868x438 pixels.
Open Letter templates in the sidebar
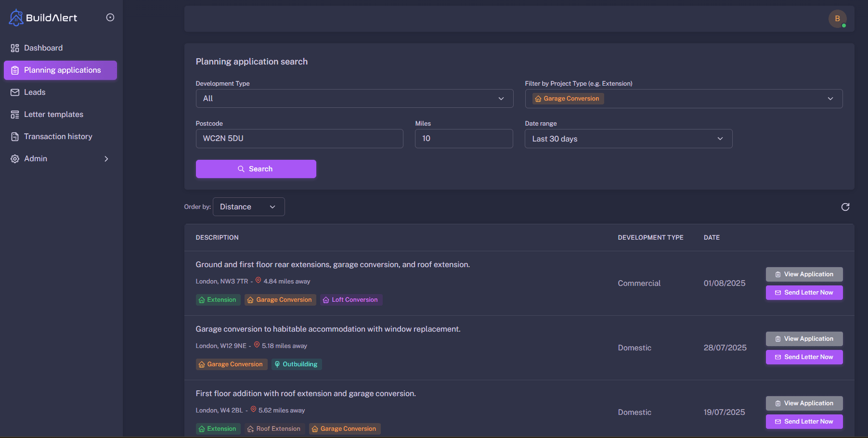coord(53,115)
